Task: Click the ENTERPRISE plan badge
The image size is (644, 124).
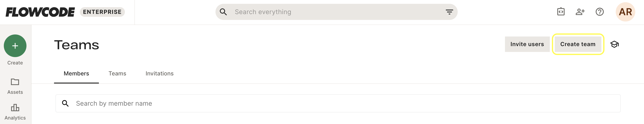Action: click(x=102, y=12)
